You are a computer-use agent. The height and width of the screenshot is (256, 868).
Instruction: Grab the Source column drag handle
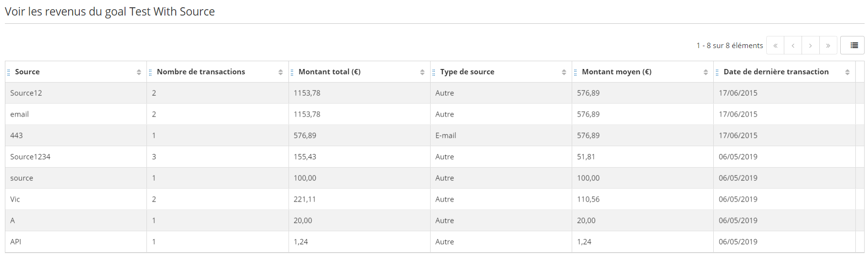tap(9, 72)
